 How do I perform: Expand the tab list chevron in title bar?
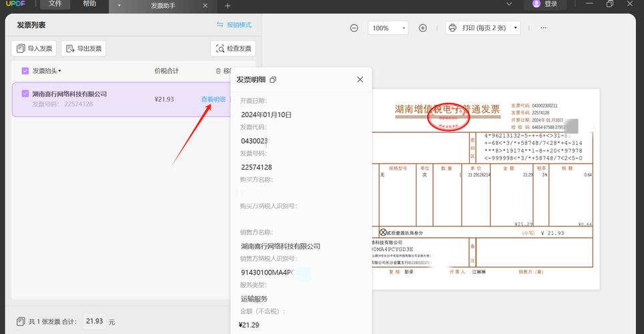(509, 4)
